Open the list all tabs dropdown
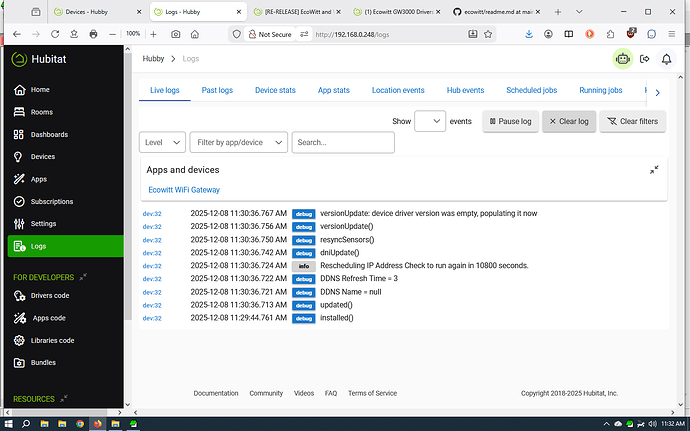The height and width of the screenshot is (431, 690). click(579, 12)
